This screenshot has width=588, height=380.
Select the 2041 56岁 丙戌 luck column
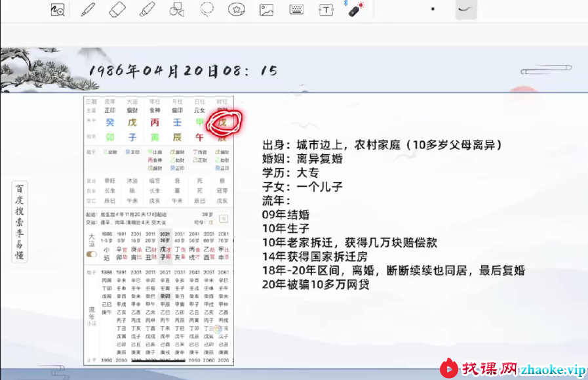click(x=194, y=245)
